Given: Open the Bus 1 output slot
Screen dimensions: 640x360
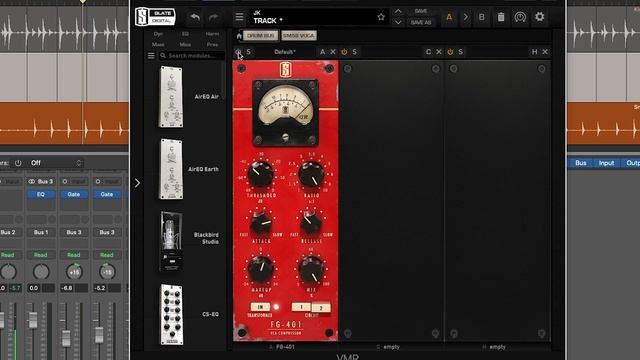Looking at the screenshot, I should point(41,232).
